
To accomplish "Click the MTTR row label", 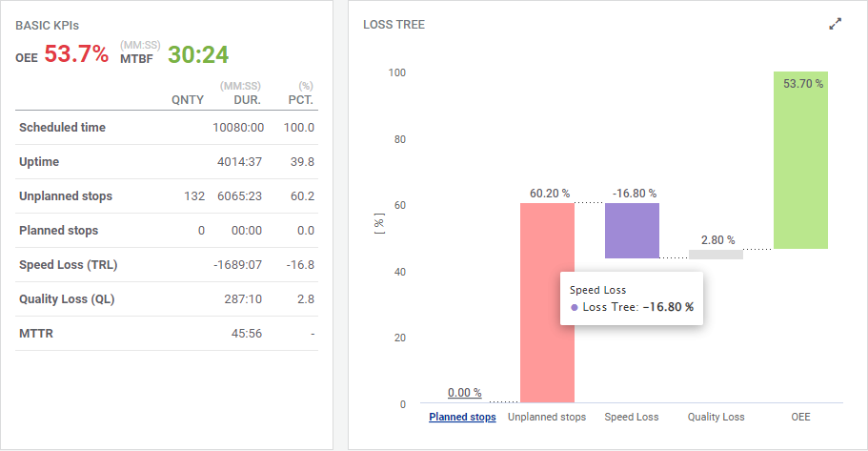I will (x=36, y=334).
